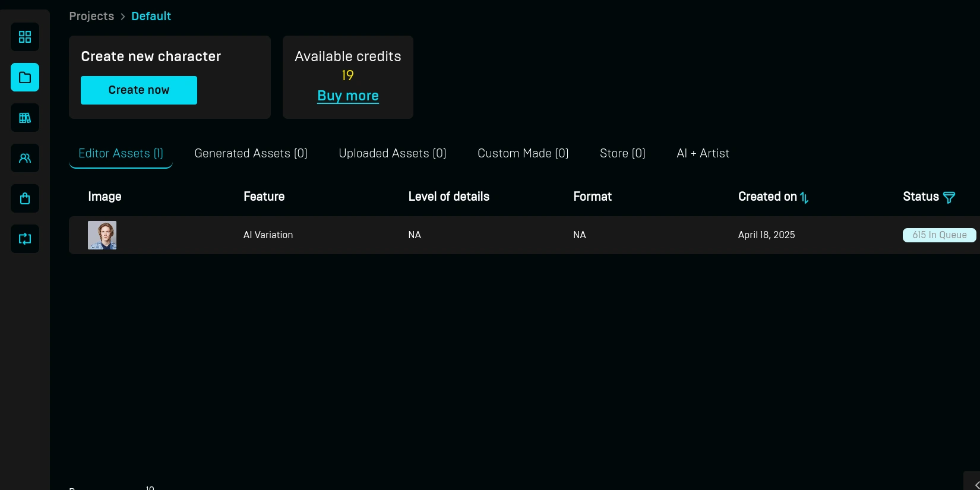Open the character portrait thumbnail
The image size is (980, 490).
click(102, 235)
